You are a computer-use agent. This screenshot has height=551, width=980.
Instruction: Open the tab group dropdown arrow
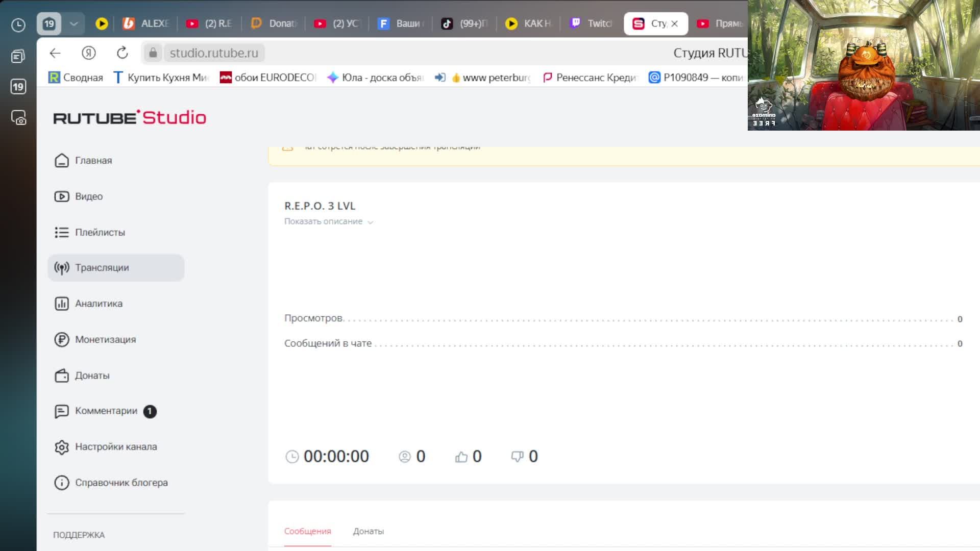[x=74, y=24]
